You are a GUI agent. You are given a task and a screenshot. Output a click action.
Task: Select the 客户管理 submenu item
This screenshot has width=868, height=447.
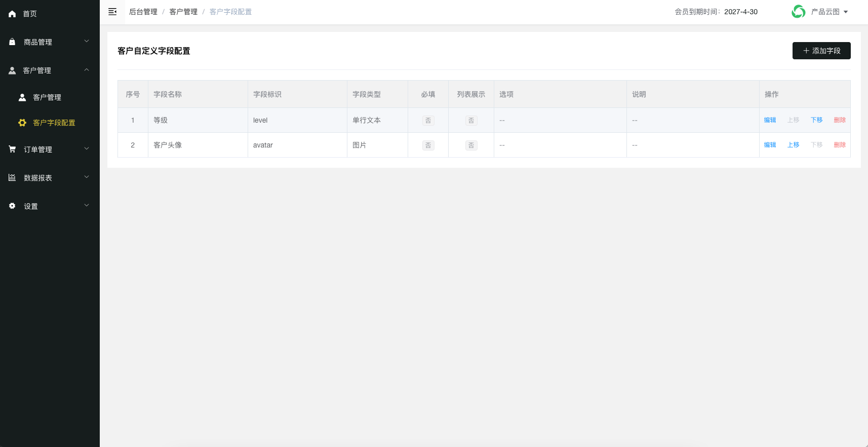[50, 97]
